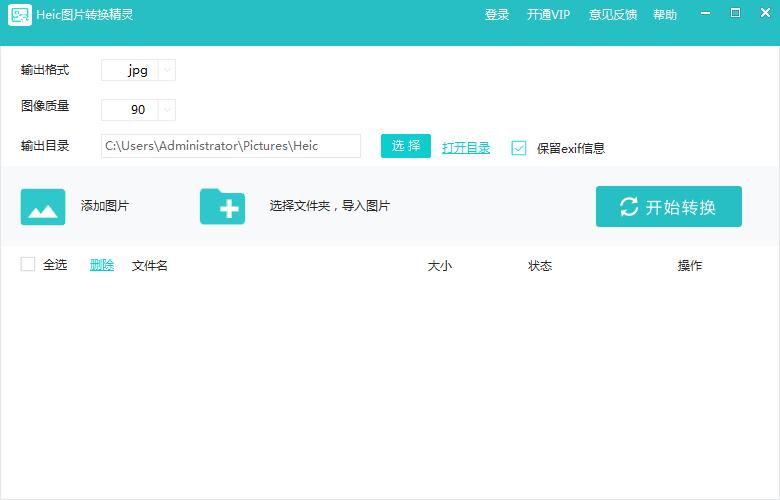Maximize the converter window
Image resolution: width=780 pixels, height=500 pixels.
click(x=735, y=14)
